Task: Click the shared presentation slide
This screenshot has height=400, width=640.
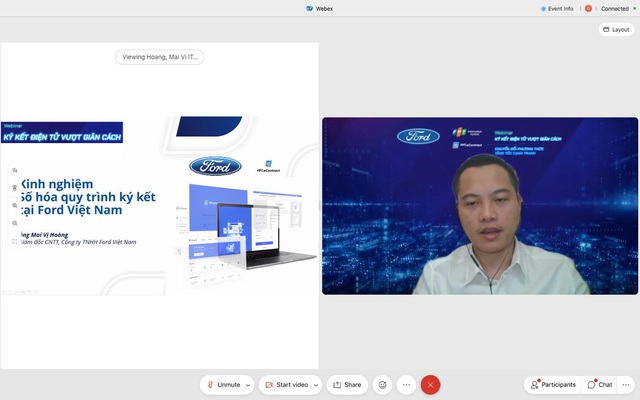Action: pyautogui.click(x=160, y=206)
